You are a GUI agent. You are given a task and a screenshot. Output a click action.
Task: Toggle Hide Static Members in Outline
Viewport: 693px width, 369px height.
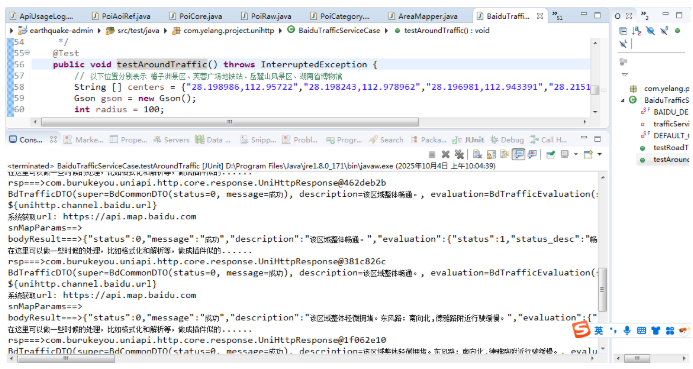click(664, 31)
